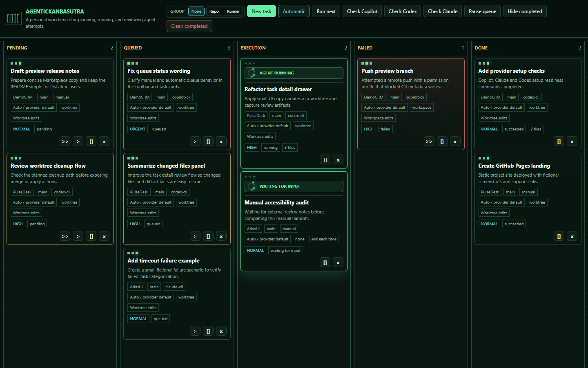Click x on Add timeout failure example card
The width and height of the screenshot is (588, 368).
(x=221, y=331)
